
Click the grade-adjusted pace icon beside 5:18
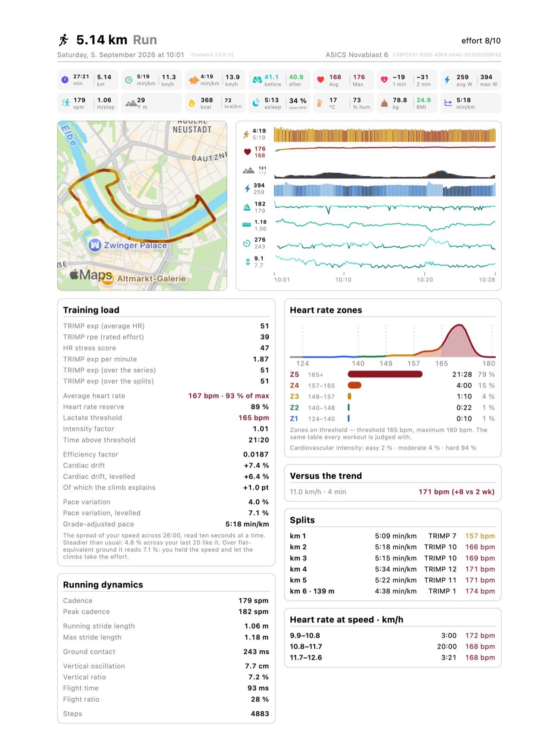(x=448, y=103)
